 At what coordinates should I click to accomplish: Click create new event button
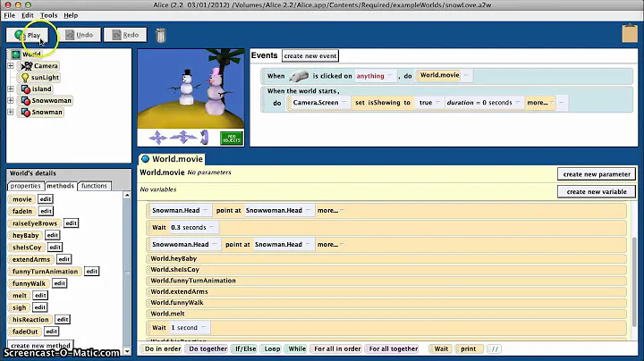click(310, 55)
